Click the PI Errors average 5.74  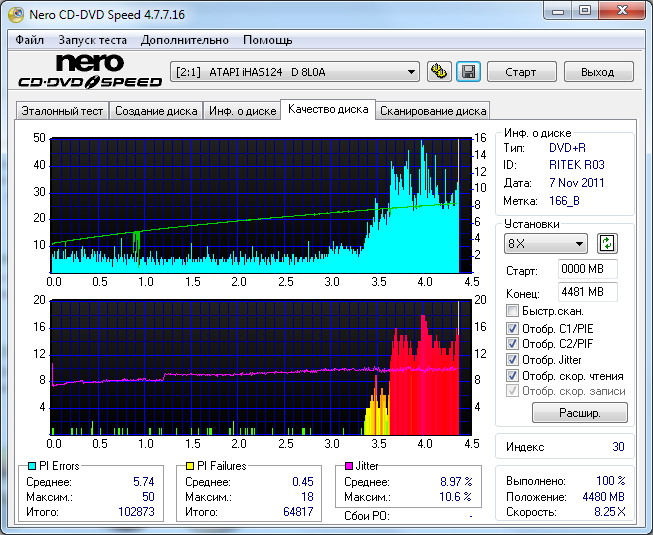(x=144, y=482)
